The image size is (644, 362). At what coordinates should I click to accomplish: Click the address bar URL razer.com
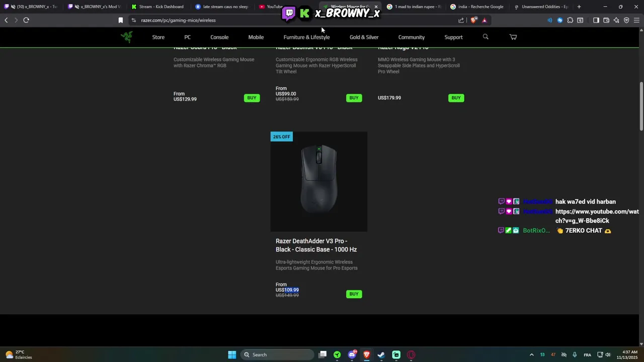coord(178,20)
